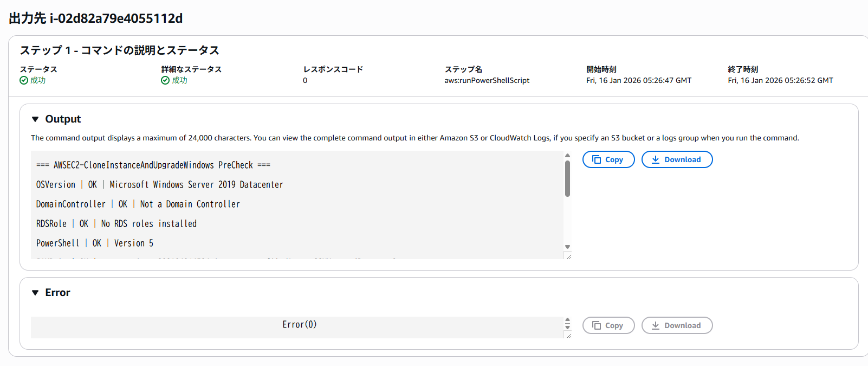
Task: Click the Error box scroll-down arrow
Action: (567, 327)
